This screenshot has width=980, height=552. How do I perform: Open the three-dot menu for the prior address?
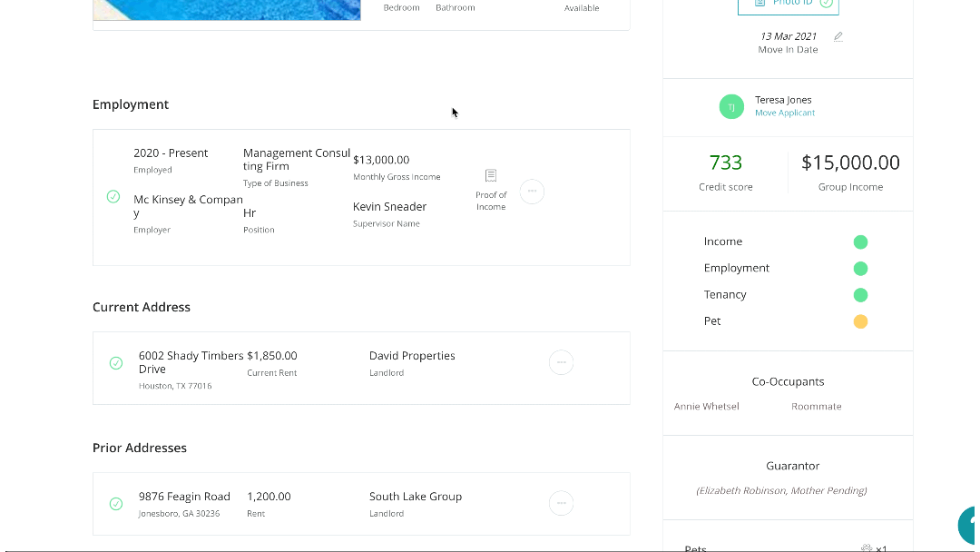point(561,503)
